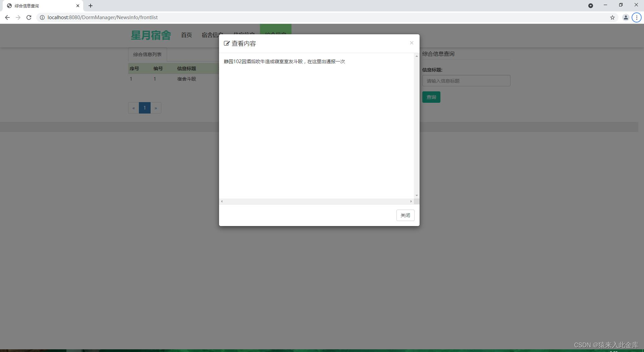Click the browser back arrow

click(7, 17)
